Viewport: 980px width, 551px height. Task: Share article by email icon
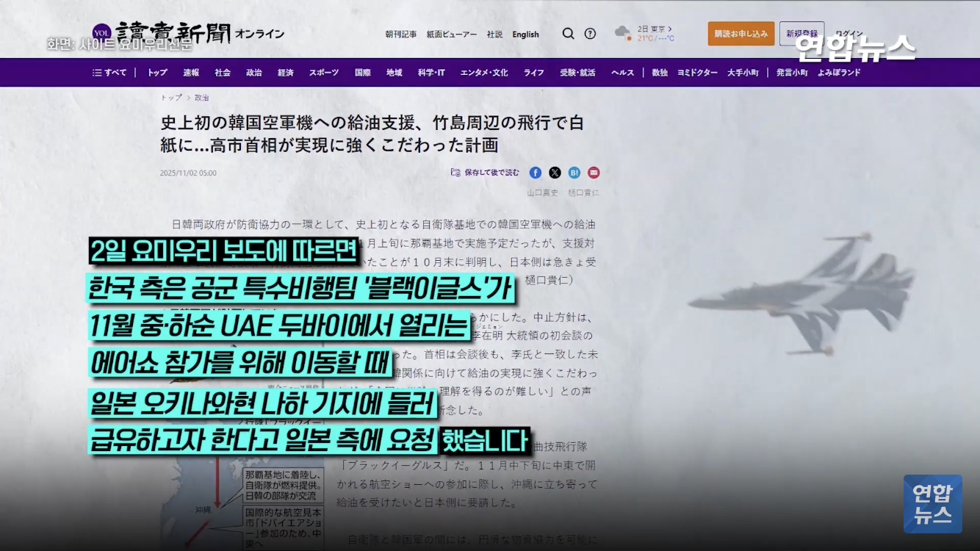coord(594,173)
